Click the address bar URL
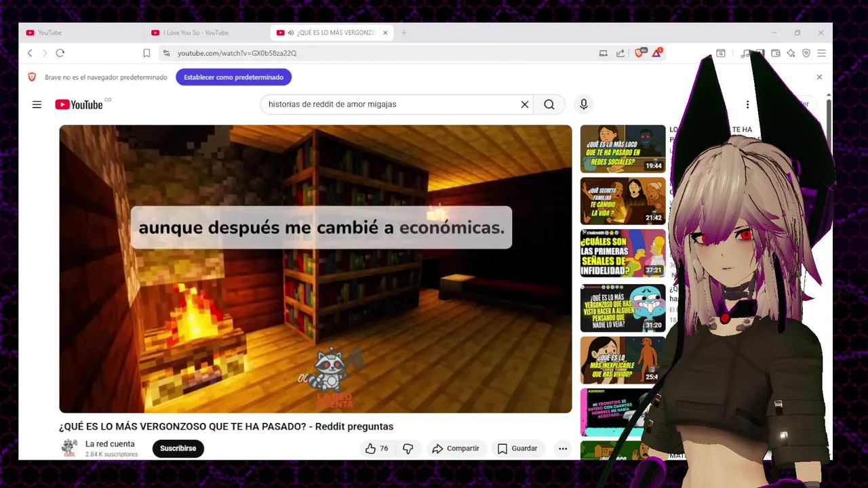This screenshot has width=868, height=488. (x=237, y=53)
